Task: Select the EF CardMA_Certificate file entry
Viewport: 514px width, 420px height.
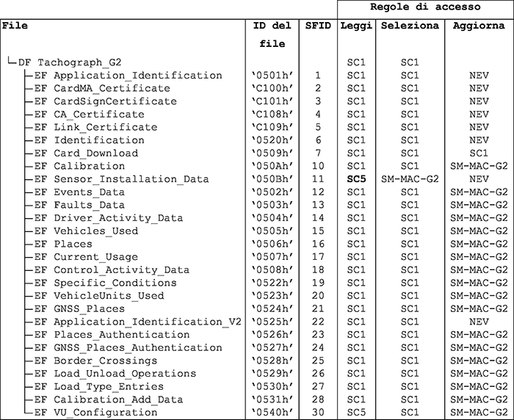Action: point(112,88)
